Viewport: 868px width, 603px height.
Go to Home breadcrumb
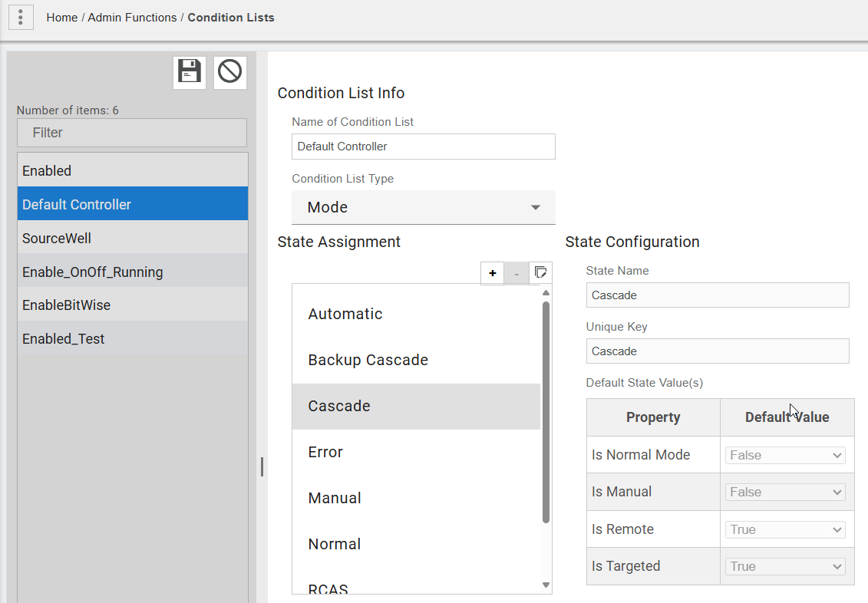click(62, 18)
